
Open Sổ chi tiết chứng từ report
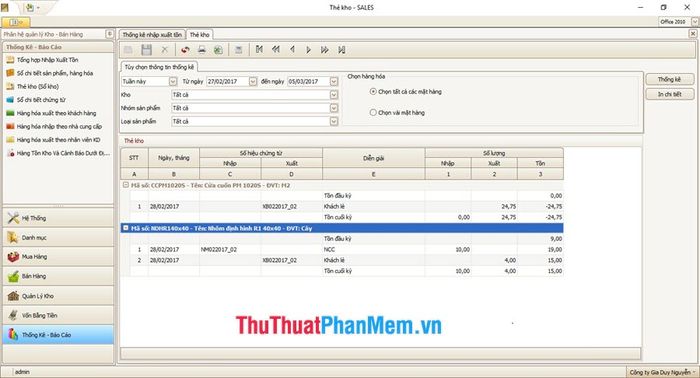click(x=41, y=100)
